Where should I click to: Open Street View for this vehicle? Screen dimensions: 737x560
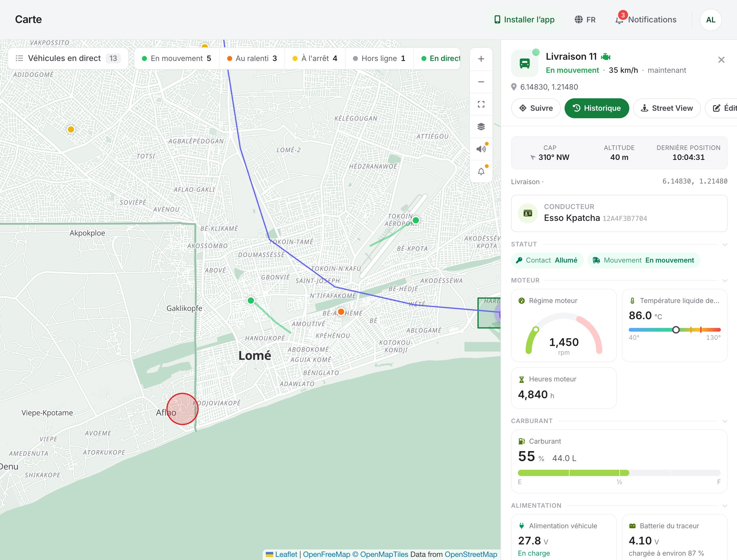coord(667,108)
